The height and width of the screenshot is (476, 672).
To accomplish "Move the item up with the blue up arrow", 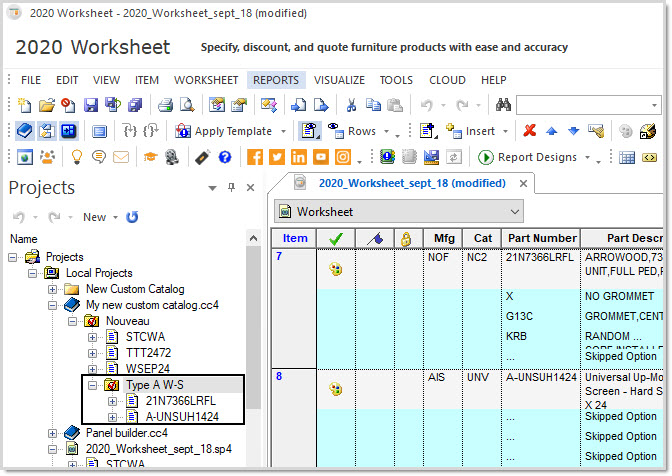I will click(552, 131).
